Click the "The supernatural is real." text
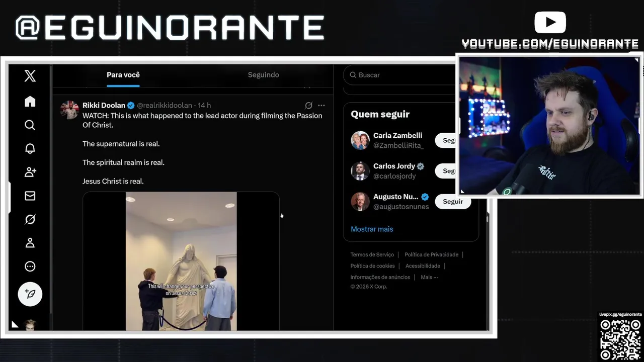The image size is (644, 362). [121, 144]
